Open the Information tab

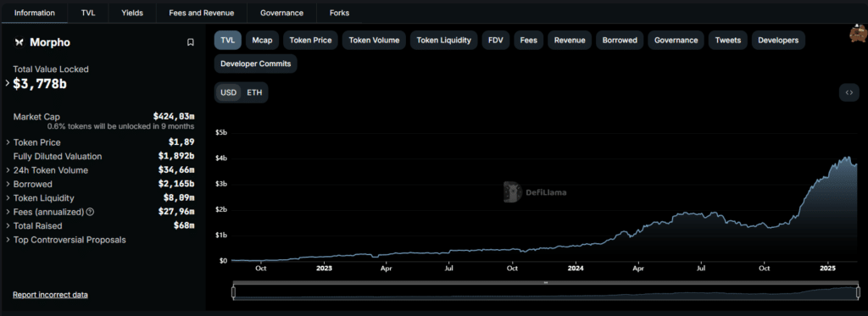(x=34, y=13)
